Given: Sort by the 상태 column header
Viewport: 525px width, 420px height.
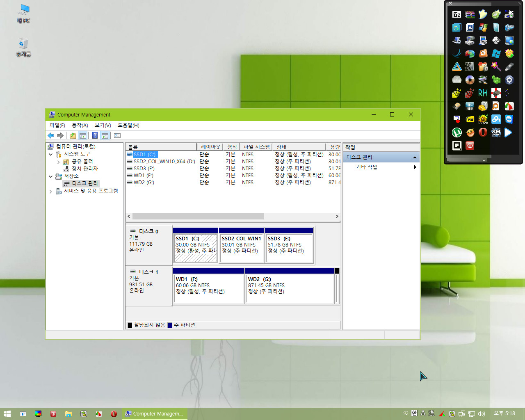Looking at the screenshot, I should tap(299, 147).
